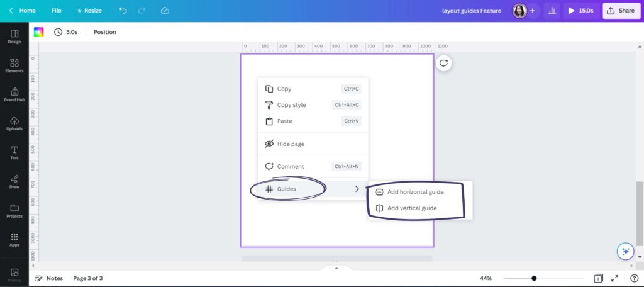Open the Design panel in sidebar

coord(14,37)
